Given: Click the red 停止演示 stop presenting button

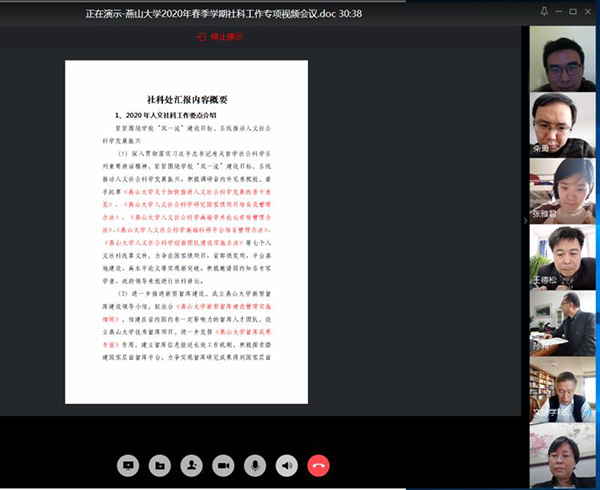Looking at the screenshot, I should tap(220, 37).
